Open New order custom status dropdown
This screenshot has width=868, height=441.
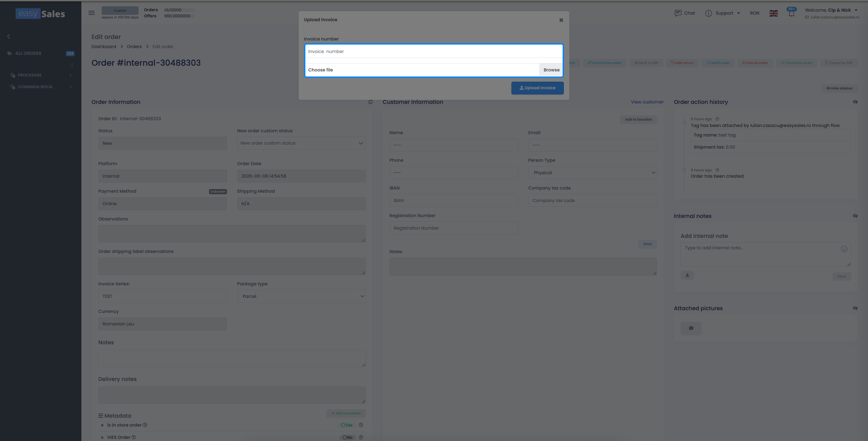301,143
